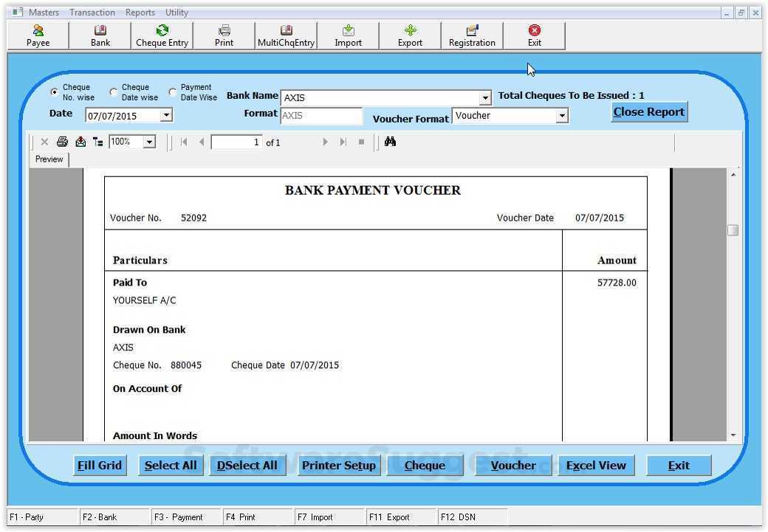Expand the Voucher Format dropdown

coord(562,116)
